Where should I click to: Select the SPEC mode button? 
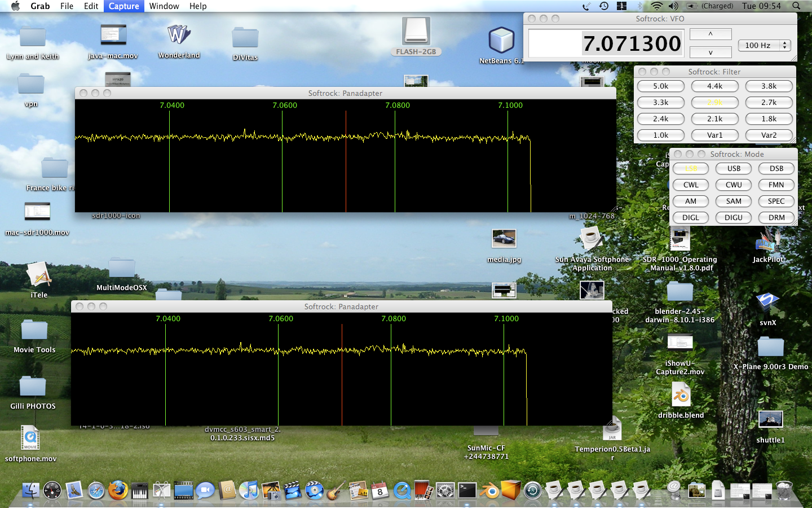[776, 201]
